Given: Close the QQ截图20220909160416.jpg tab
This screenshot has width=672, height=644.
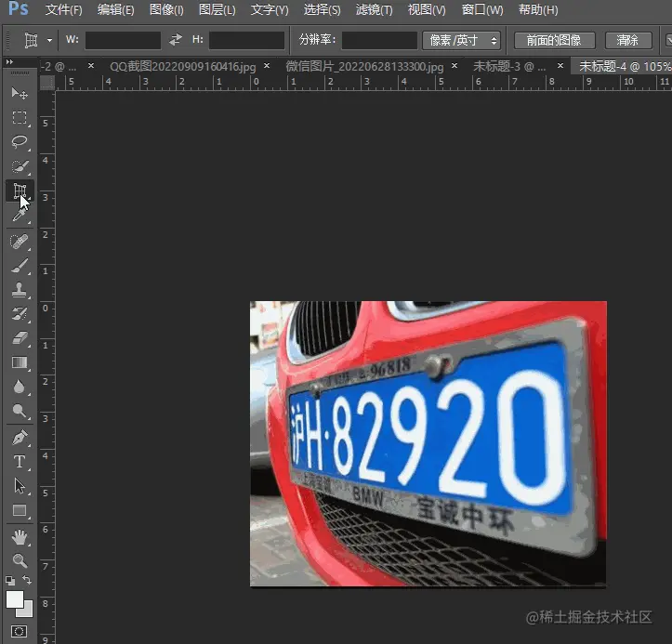Looking at the screenshot, I should 267,66.
